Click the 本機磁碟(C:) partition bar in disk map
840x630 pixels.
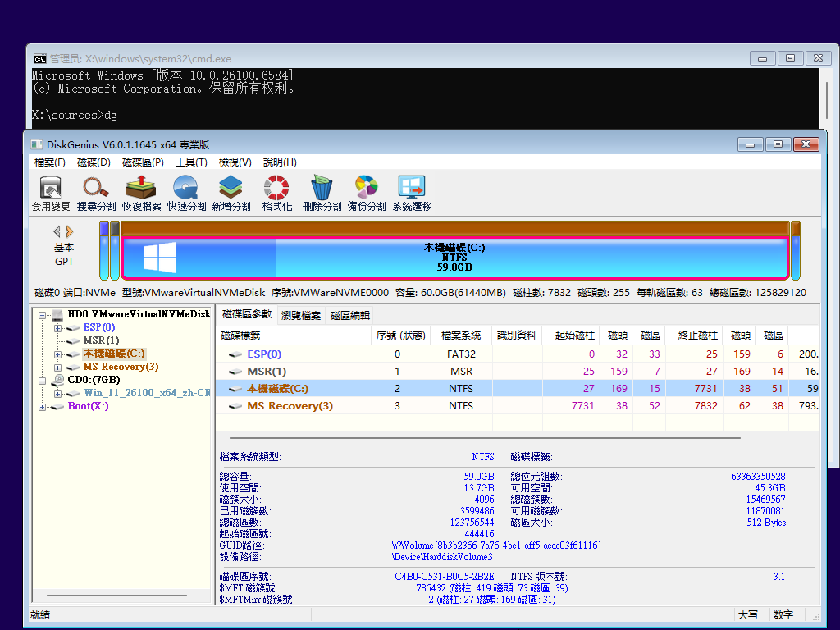454,257
